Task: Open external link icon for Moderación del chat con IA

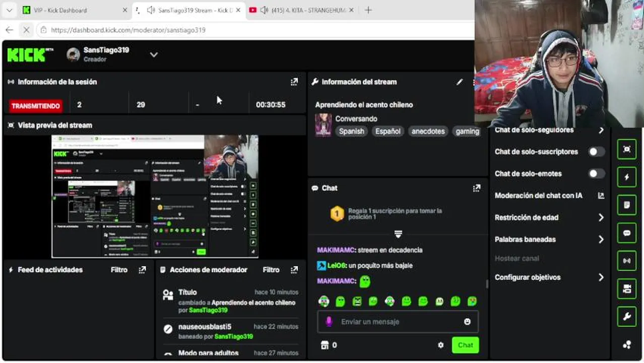Action: coord(601,196)
